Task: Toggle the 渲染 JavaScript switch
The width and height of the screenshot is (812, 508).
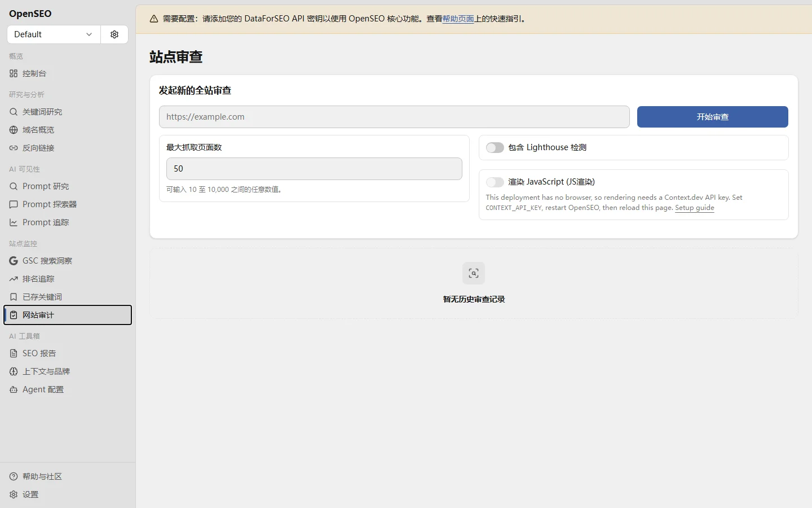Action: click(x=495, y=182)
